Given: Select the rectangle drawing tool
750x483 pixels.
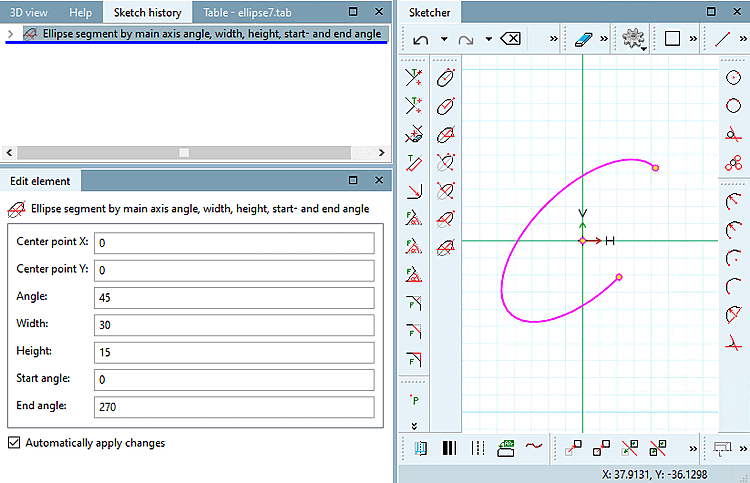Looking at the screenshot, I should [673, 39].
